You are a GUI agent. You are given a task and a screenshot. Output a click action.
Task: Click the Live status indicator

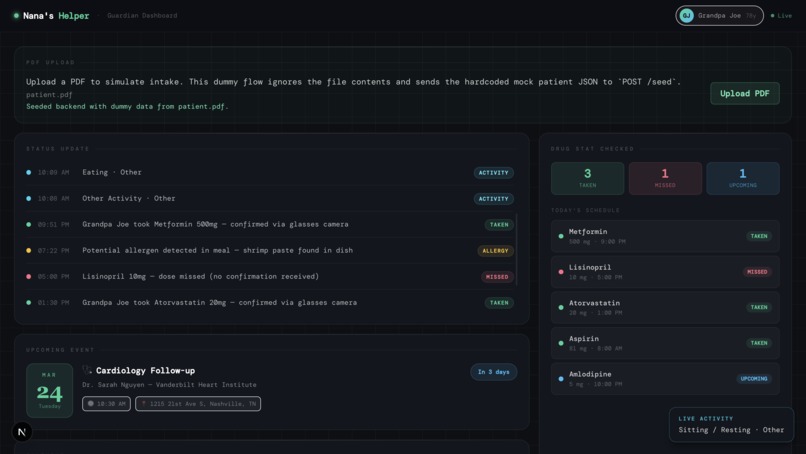[x=781, y=15]
